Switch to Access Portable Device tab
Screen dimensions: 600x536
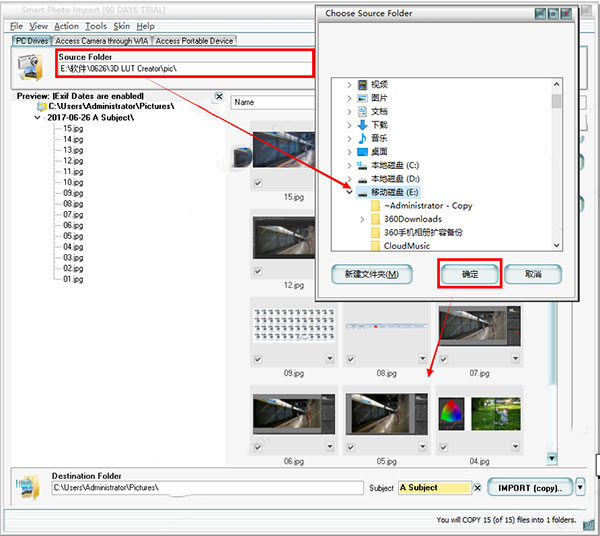194,41
